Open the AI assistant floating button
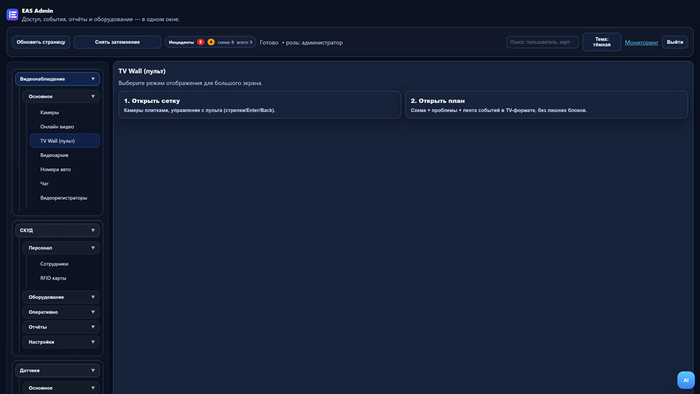Viewport: 700px width, 394px height. click(686, 380)
